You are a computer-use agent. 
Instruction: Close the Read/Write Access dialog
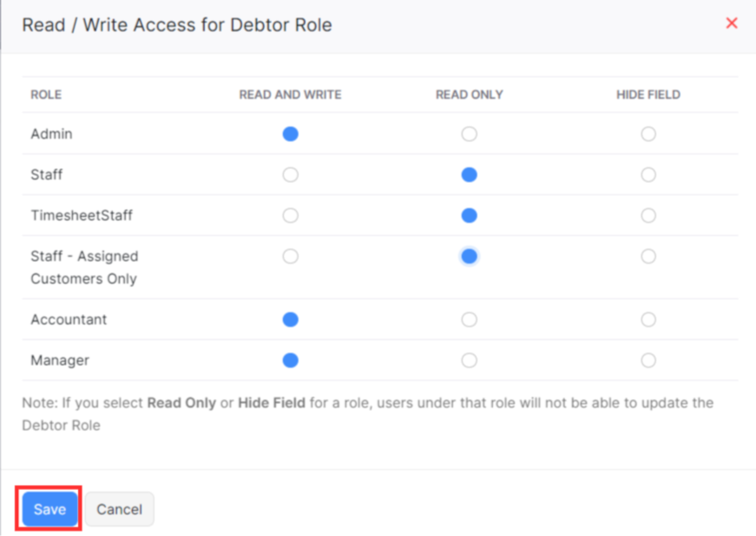[x=731, y=23]
